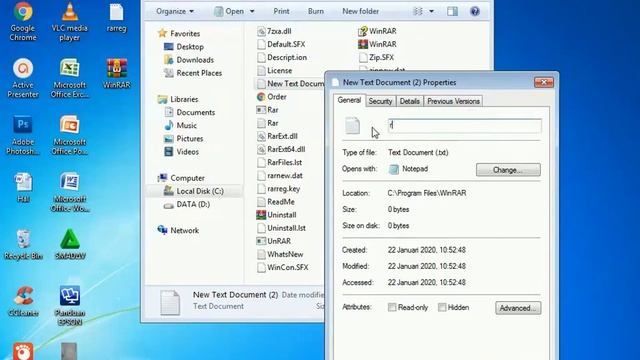Launch VLC media player desktop icon

point(69,21)
